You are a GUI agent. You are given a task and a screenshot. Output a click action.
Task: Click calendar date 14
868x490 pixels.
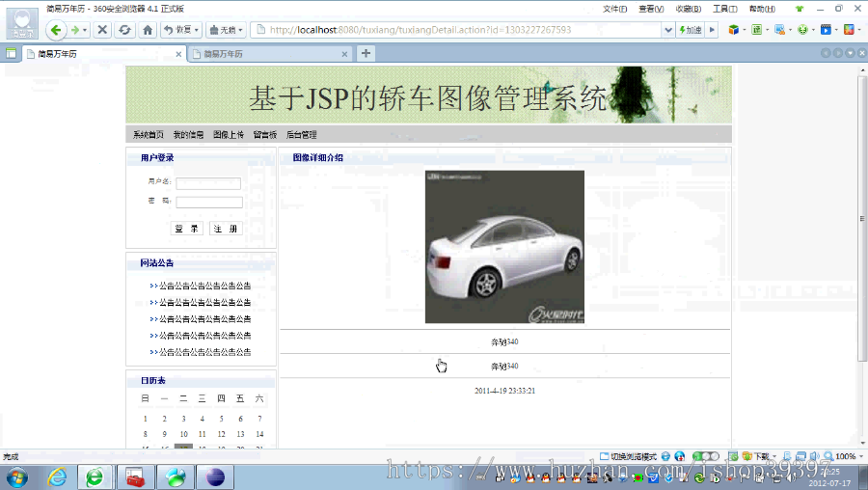259,434
